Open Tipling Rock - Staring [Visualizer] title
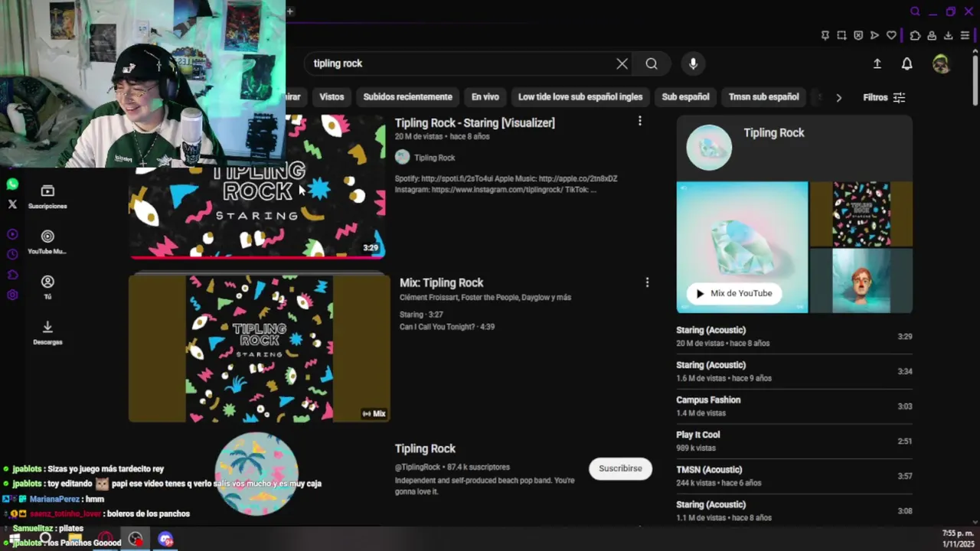The width and height of the screenshot is (980, 551). [x=475, y=122]
